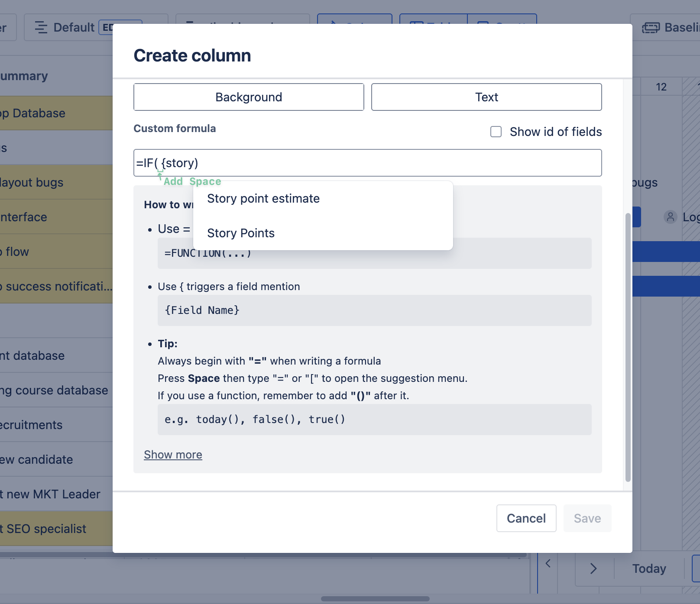Image resolution: width=700 pixels, height=604 pixels.
Task: Open the Text color picker
Action: (486, 97)
